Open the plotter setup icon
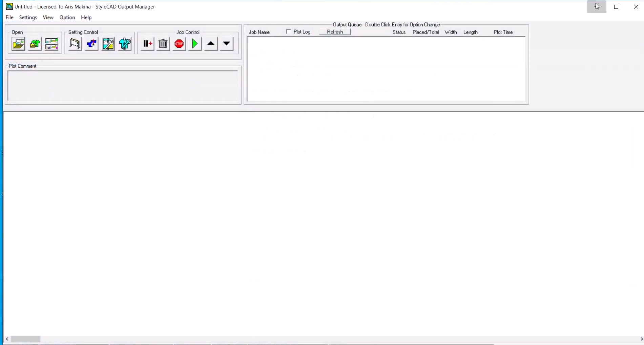 (x=75, y=44)
